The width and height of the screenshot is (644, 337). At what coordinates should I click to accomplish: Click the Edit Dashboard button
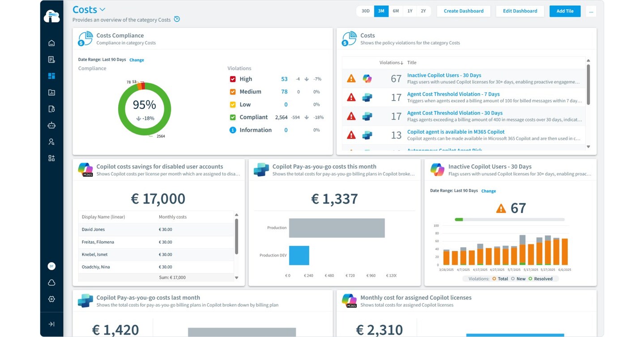pos(520,11)
